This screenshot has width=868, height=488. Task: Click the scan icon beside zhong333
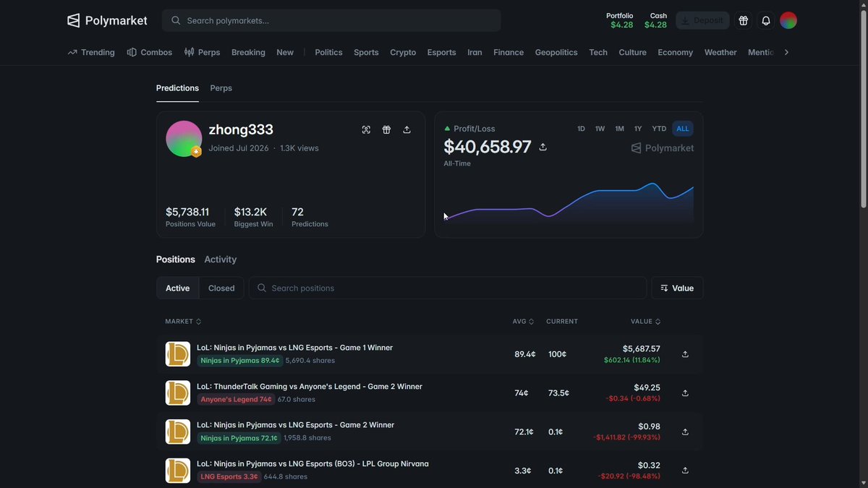(366, 129)
